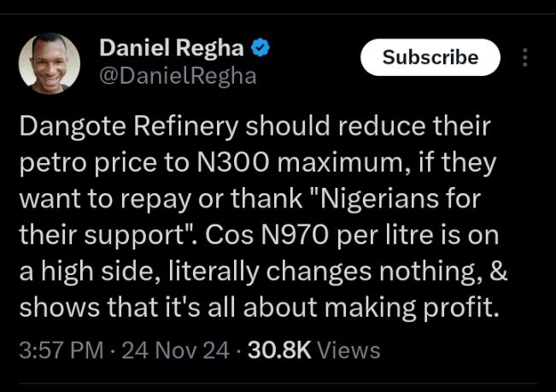Click the words "Dangote Refinery" in the tweet
556x392 pixels.
point(129,127)
